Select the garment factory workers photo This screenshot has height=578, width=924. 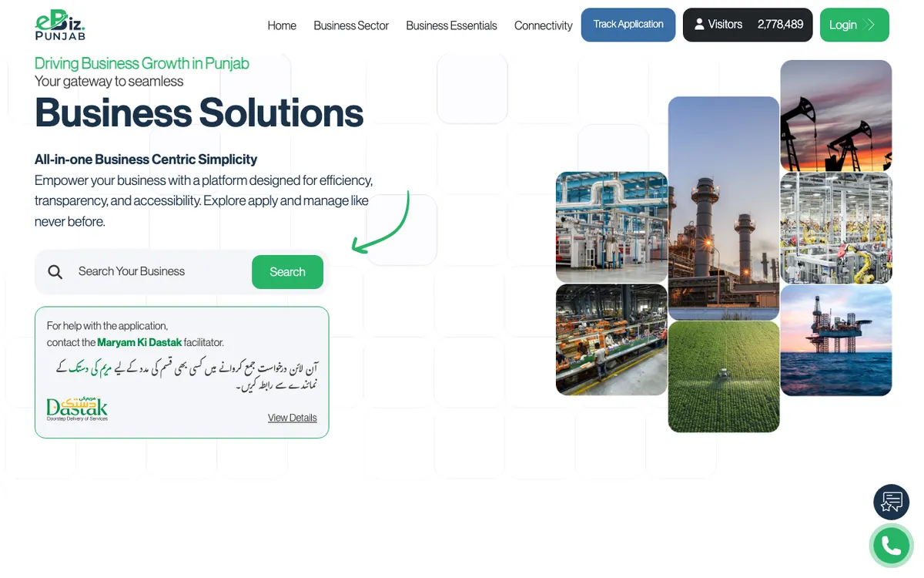[611, 340]
